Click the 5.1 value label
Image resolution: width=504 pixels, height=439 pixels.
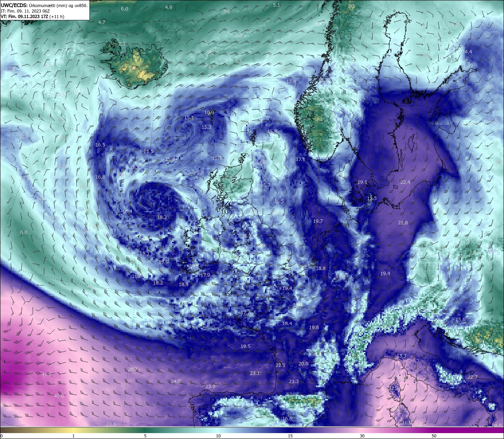(x=276, y=5)
